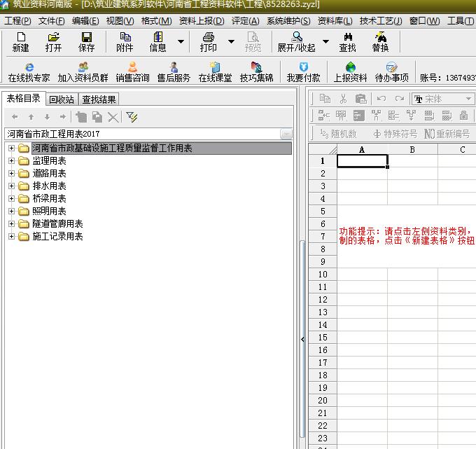The image size is (476, 449).
Task: Open the 格式(M) menu
Action: click(x=155, y=21)
